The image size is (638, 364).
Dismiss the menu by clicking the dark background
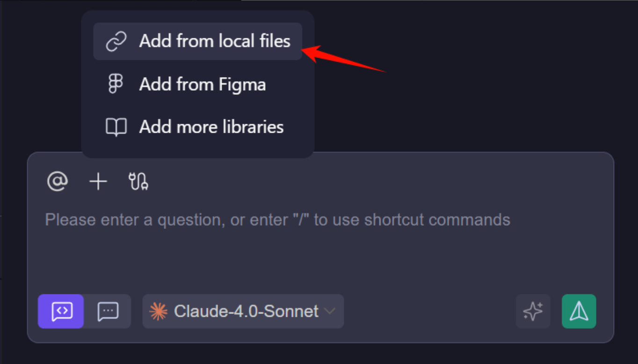[x=468, y=93]
